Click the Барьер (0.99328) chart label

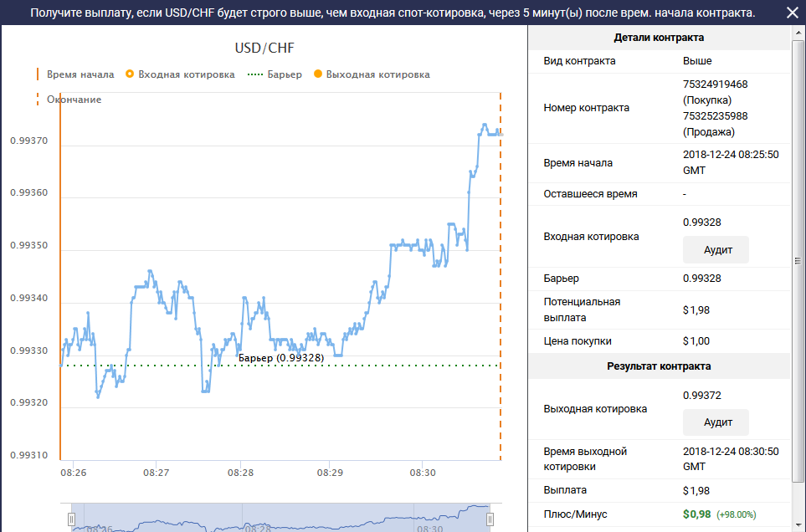pos(281,357)
